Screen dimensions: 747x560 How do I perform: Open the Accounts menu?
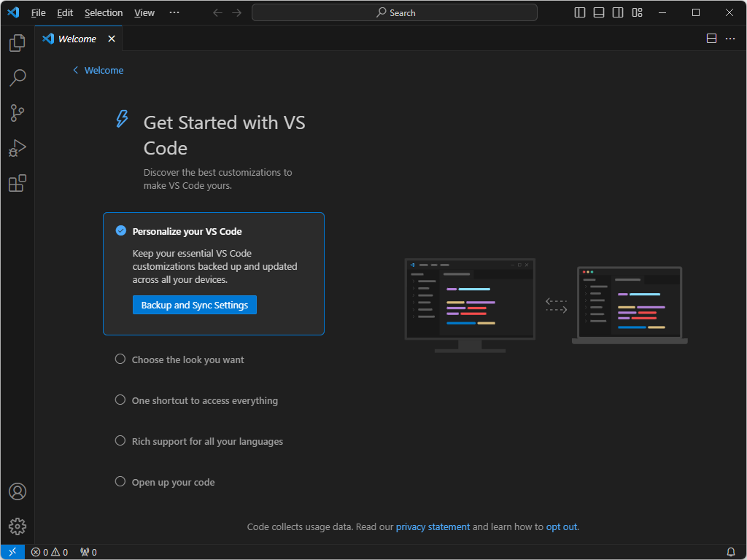(x=18, y=491)
